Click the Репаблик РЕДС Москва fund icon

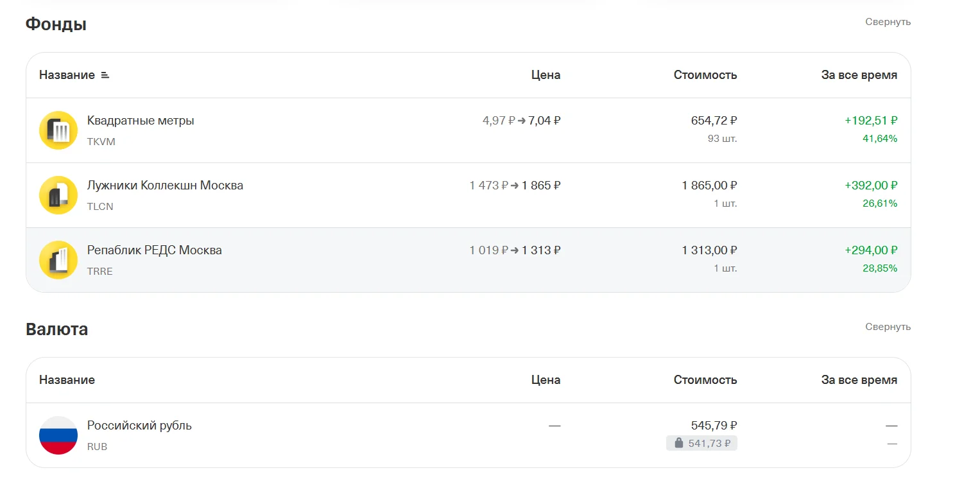[58, 260]
